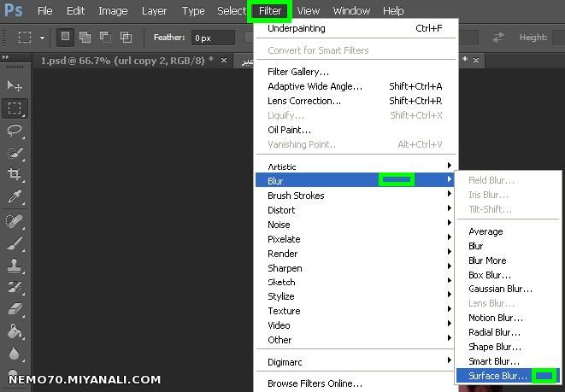Click the Feather input field
The height and width of the screenshot is (392, 565).
tap(213, 38)
